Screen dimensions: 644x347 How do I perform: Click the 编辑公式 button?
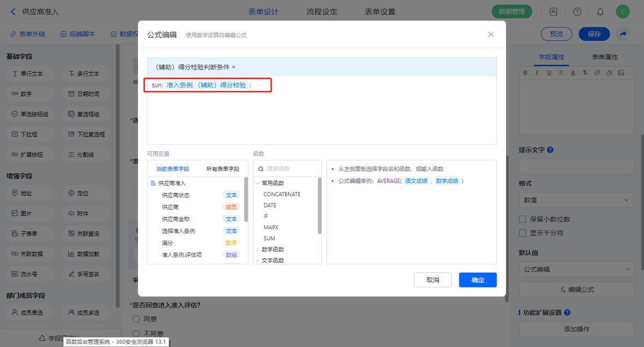(576, 289)
